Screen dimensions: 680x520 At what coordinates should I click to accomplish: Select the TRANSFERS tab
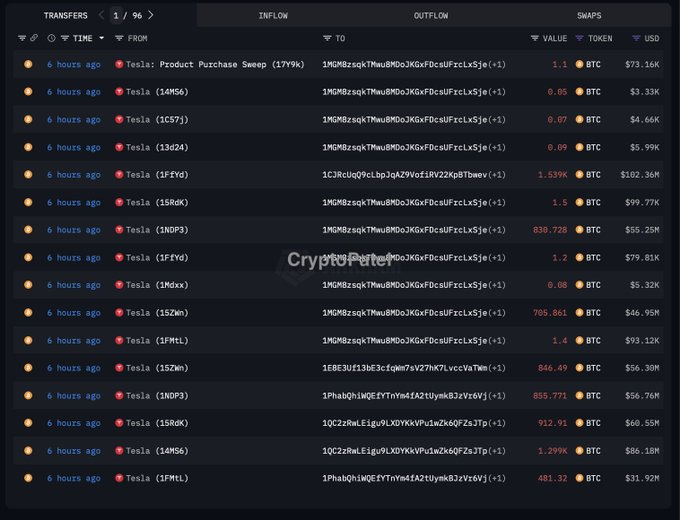[x=65, y=16]
